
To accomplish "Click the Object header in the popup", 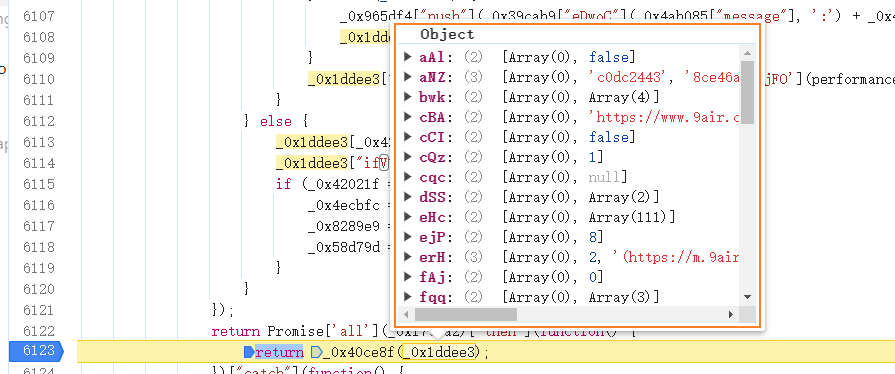I will 447,34.
